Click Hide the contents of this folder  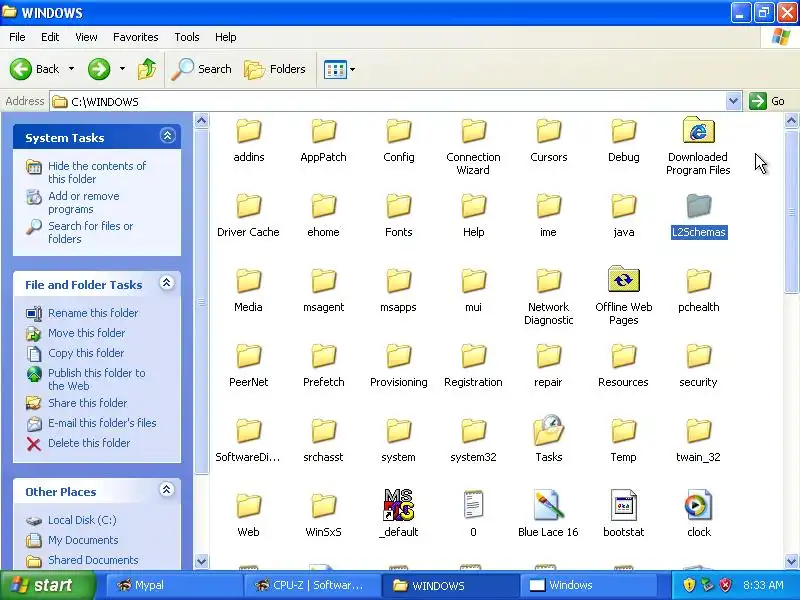click(97, 172)
